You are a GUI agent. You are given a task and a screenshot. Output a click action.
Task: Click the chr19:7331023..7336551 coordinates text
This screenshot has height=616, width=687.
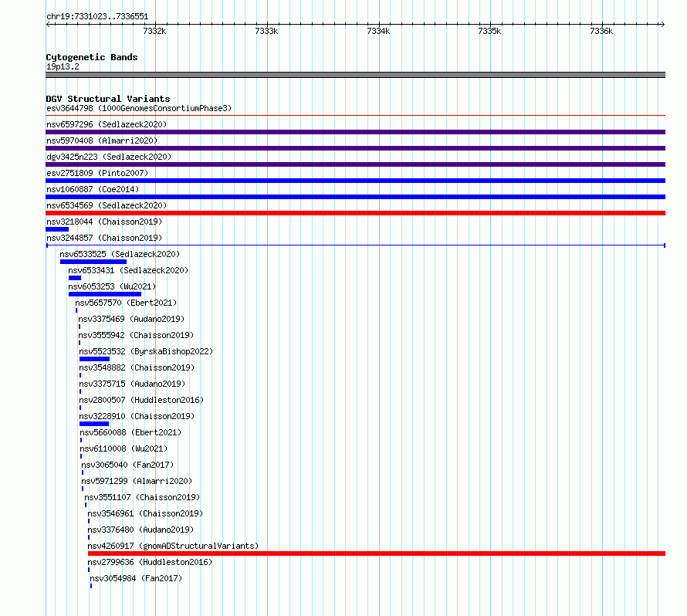tap(97, 17)
